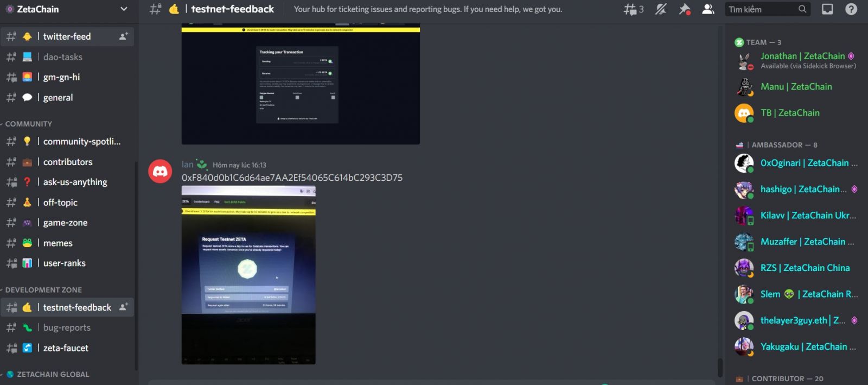The width and height of the screenshot is (868, 385).
Task: Click Jonathan's avatar in the member list
Action: click(744, 60)
